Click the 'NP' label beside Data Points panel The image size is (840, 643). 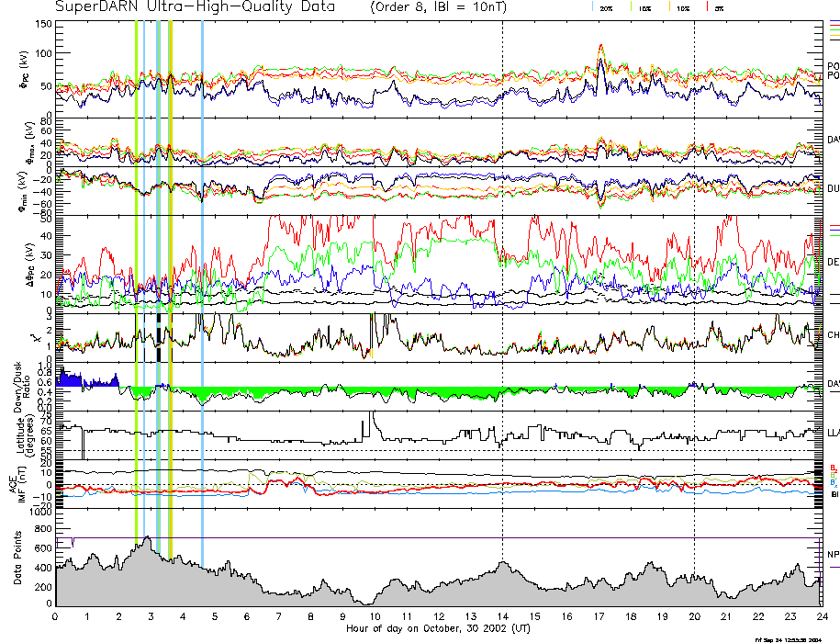coord(834,555)
